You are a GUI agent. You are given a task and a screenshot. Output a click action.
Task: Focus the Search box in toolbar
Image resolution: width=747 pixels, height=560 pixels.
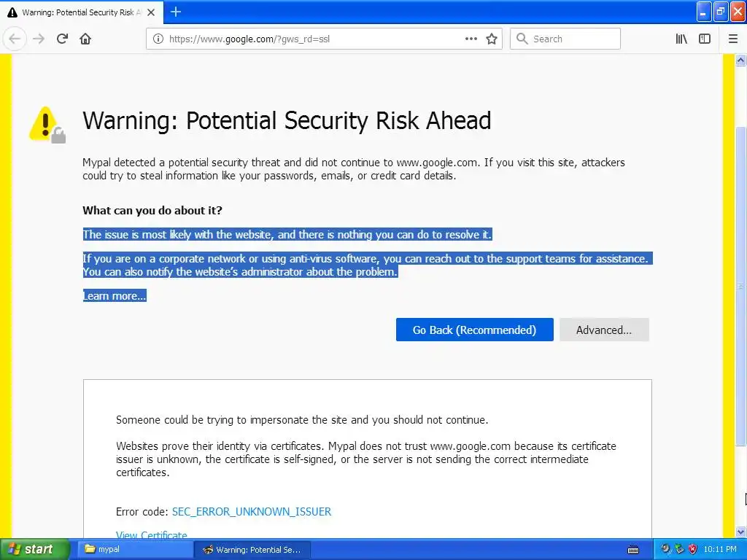pyautogui.click(x=565, y=39)
